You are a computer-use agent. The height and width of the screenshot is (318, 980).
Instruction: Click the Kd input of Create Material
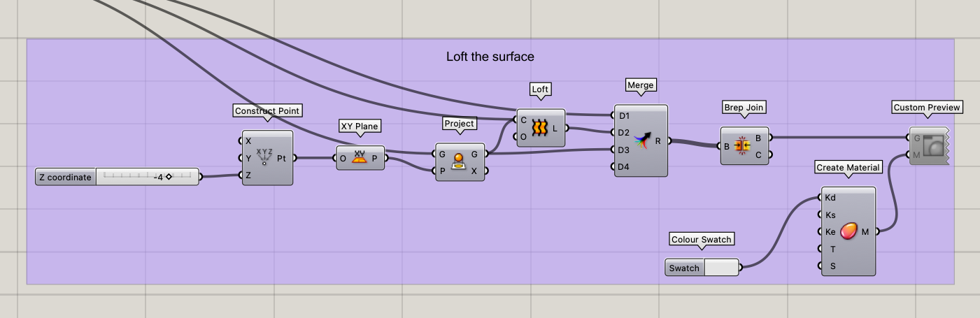click(830, 198)
